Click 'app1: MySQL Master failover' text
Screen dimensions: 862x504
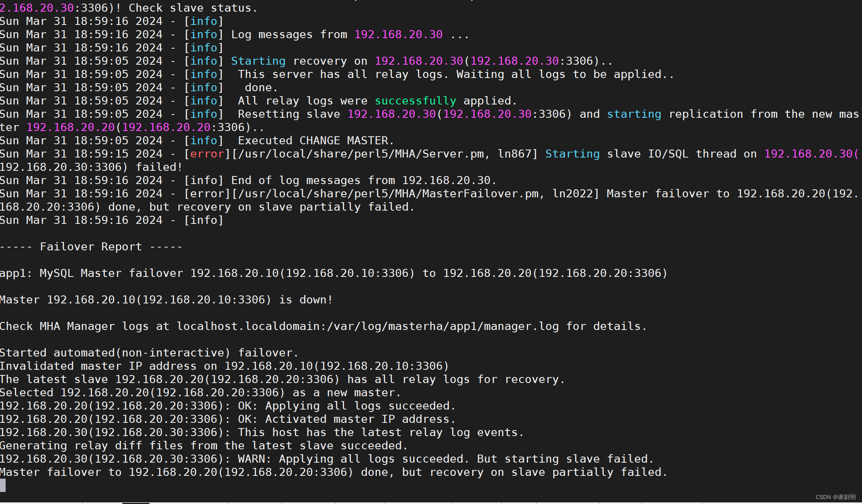click(x=91, y=273)
